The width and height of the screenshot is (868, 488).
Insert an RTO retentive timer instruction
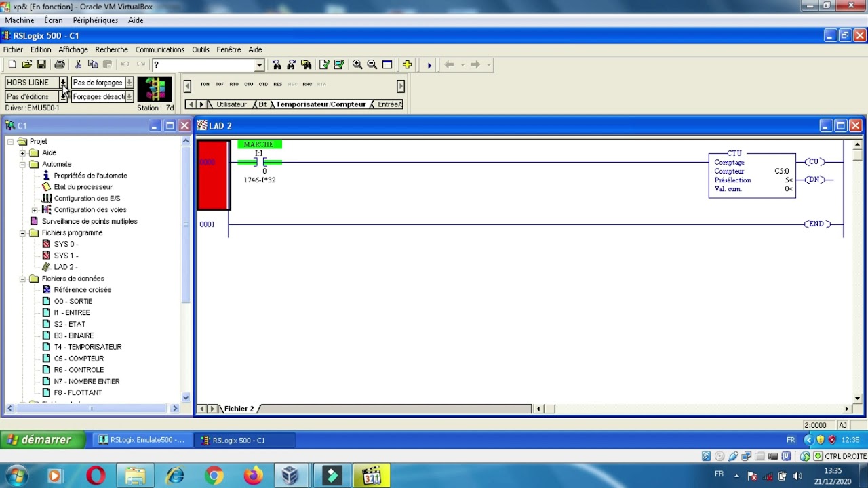pos(234,84)
